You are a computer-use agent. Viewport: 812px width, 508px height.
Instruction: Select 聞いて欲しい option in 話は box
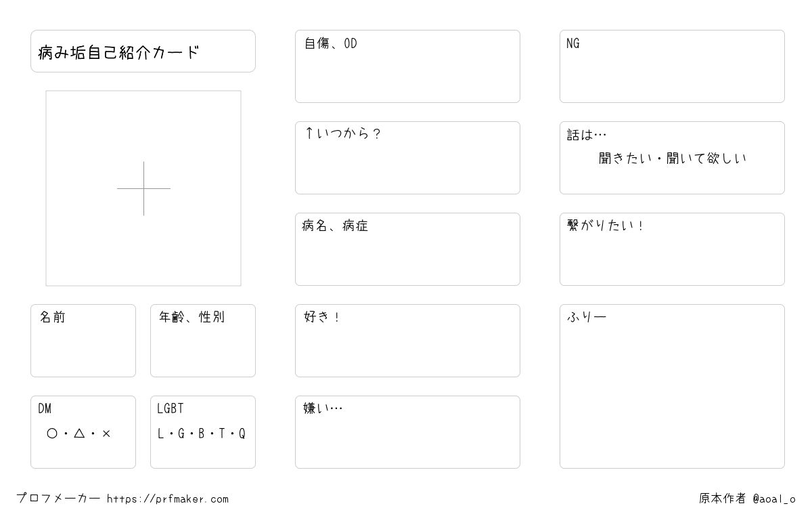pyautogui.click(x=706, y=158)
